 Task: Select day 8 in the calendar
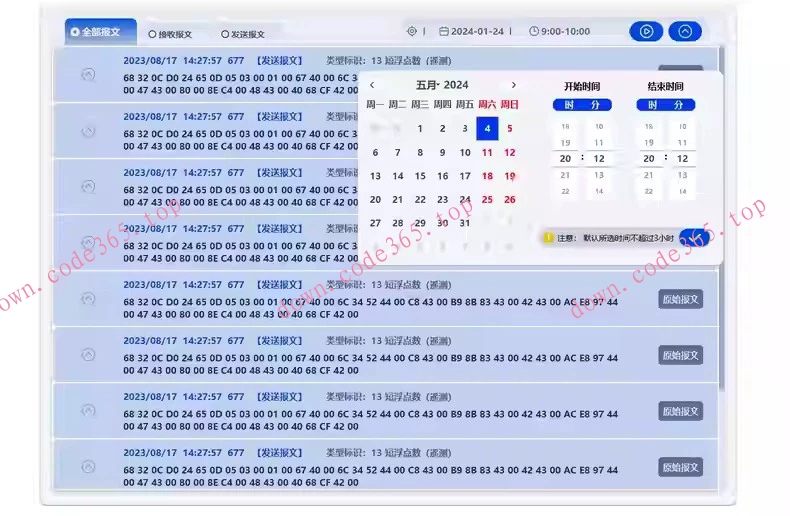click(420, 152)
